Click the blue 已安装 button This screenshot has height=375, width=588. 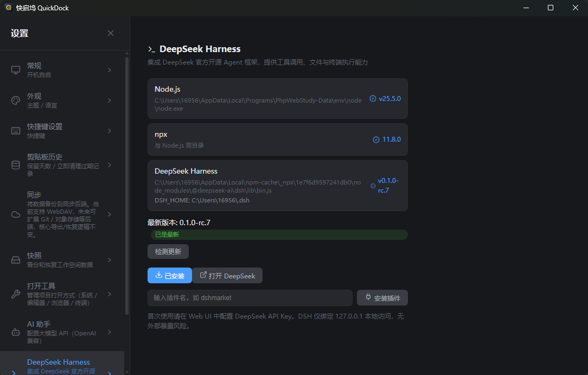coord(170,276)
